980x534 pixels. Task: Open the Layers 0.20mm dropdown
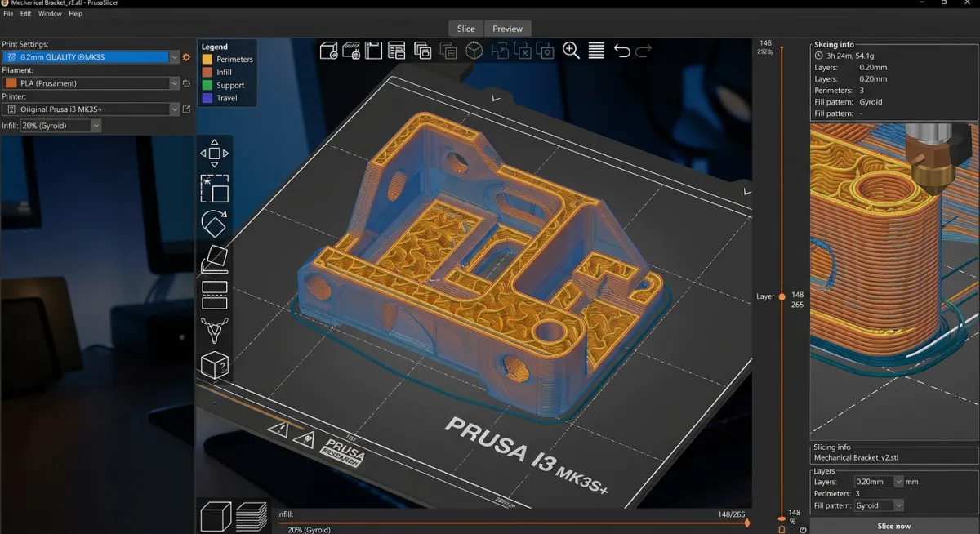[879, 482]
